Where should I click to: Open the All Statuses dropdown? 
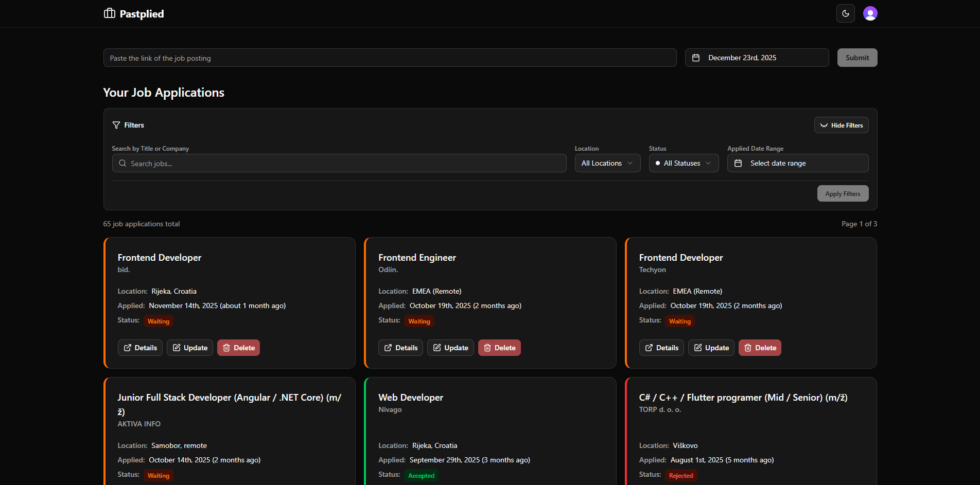coord(684,163)
